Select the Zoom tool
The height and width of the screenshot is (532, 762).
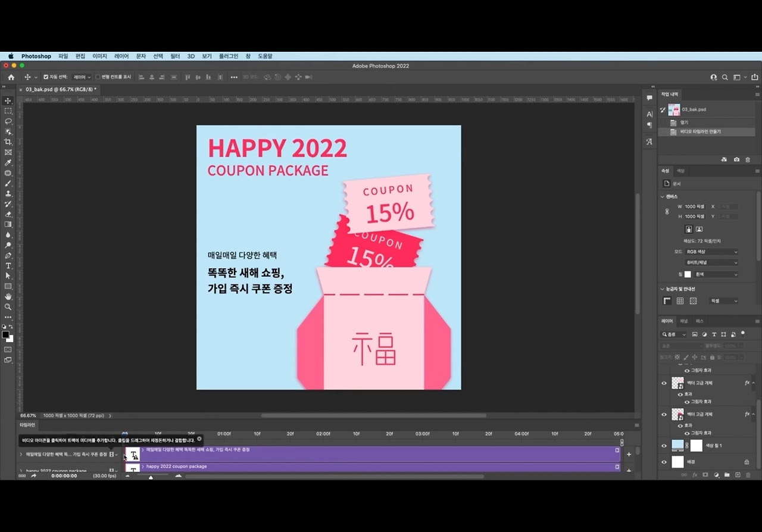pos(8,307)
